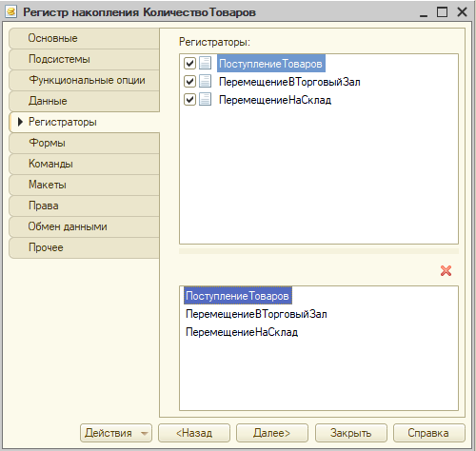Click the document icon beside ПоступлениеТоваров
Screen dimensions: 476x451
tap(205, 63)
